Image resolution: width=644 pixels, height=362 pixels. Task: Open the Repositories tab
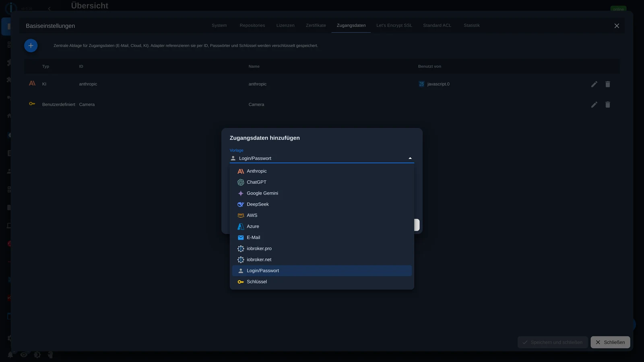coord(252,25)
